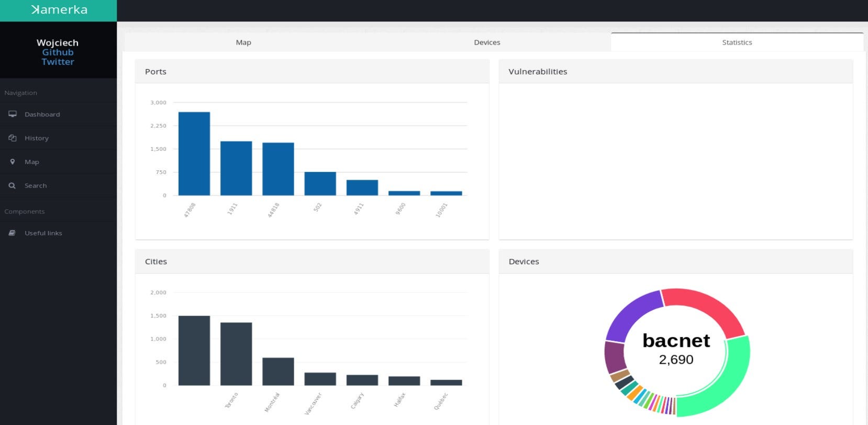868x425 pixels.
Task: Click the Montréal bar in Cities chart
Action: click(278, 372)
